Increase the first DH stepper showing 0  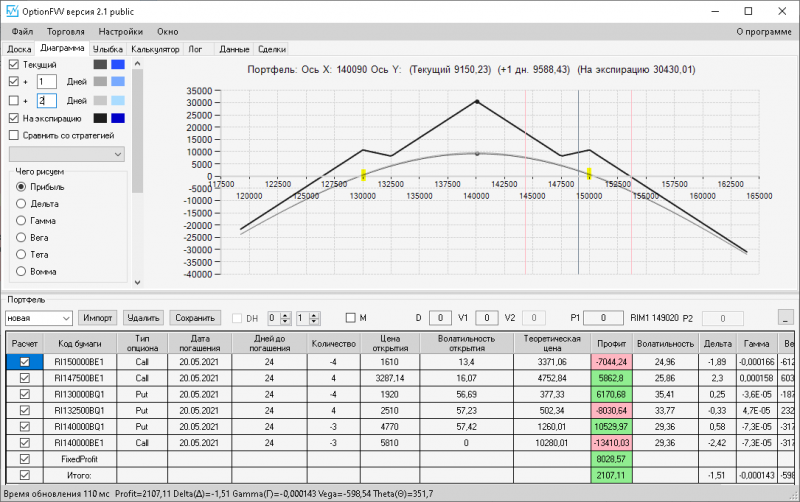click(x=286, y=315)
